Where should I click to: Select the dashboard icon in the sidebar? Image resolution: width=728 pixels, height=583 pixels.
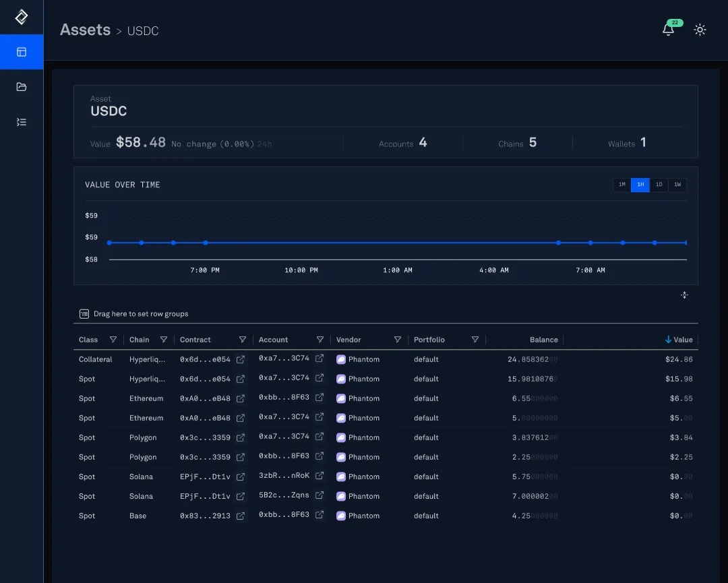coord(21,52)
